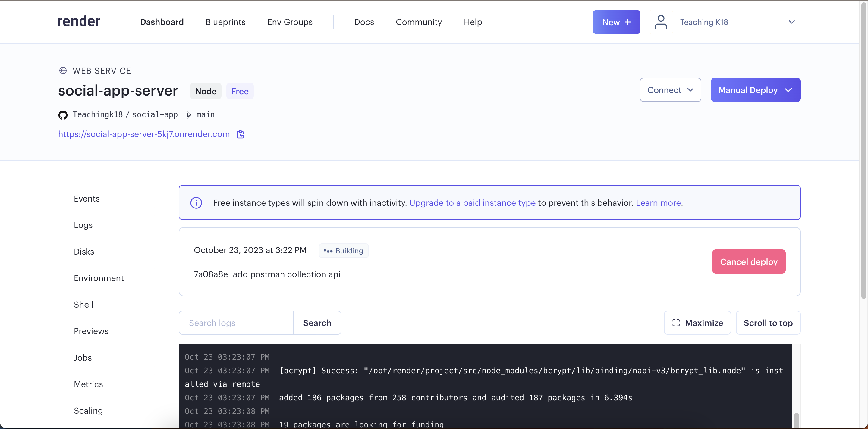Open the social-app-server onrender.com link
The height and width of the screenshot is (429, 868).
pos(144,134)
